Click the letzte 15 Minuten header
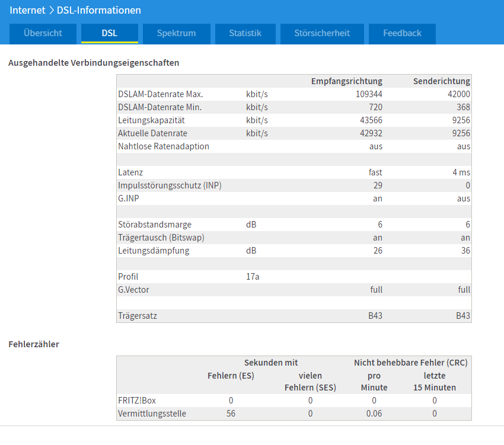504x445 pixels. point(435,382)
